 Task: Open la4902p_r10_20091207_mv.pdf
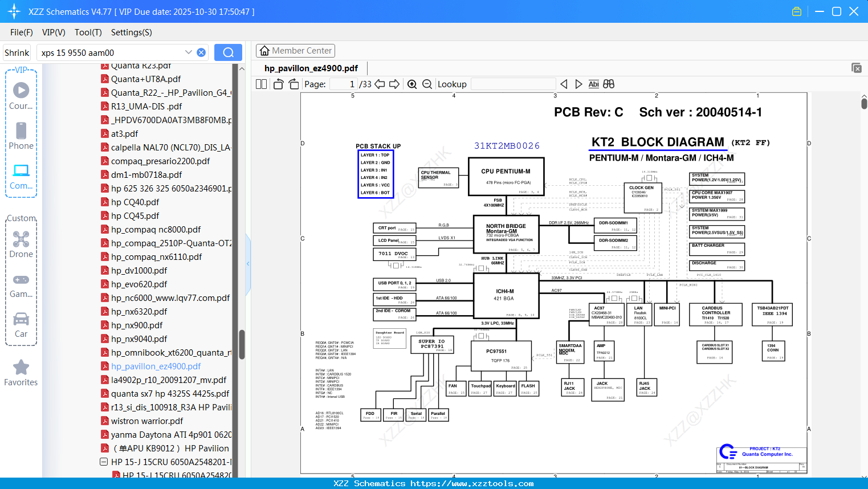click(x=169, y=380)
